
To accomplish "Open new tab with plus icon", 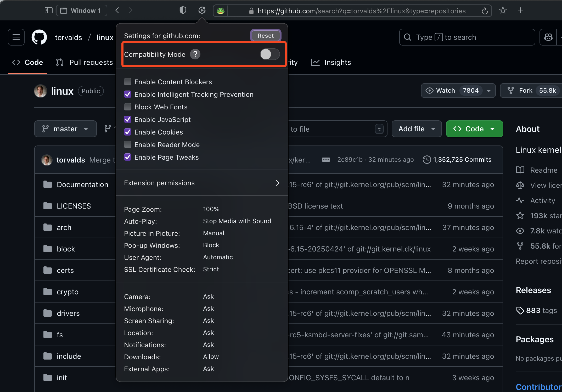I will tap(520, 10).
